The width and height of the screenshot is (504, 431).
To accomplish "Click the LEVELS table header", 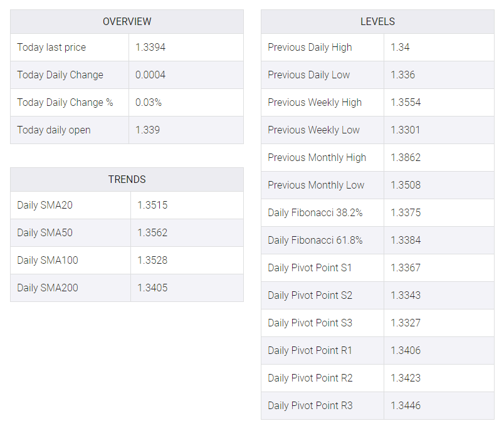I will coord(377,21).
